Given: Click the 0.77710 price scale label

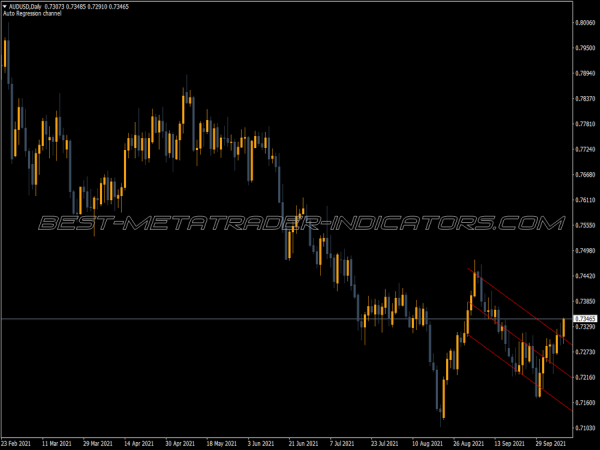Looking at the screenshot, I should click(x=586, y=124).
